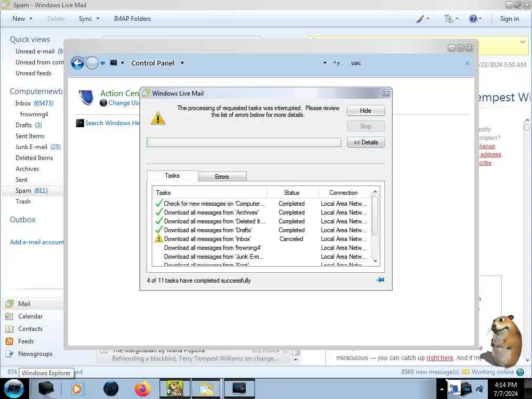Screen dimensions: 532x399
Task: Click the hamster Box taskbar icon
Action: click(x=175, y=389)
